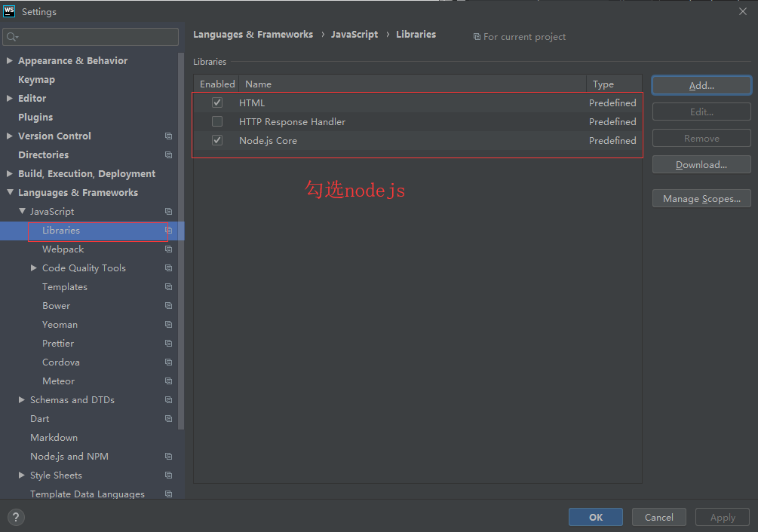The height and width of the screenshot is (532, 758).
Task: Collapse Languages & Frameworks section
Action: pos(10,192)
